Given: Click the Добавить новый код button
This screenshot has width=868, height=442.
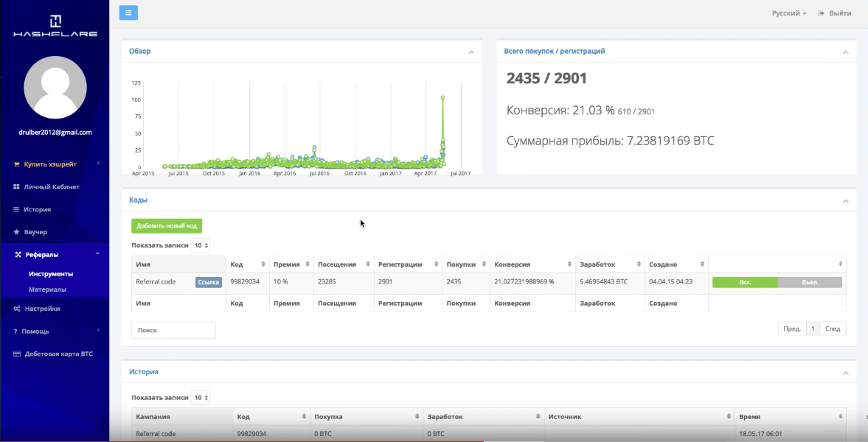Looking at the screenshot, I should [x=167, y=226].
